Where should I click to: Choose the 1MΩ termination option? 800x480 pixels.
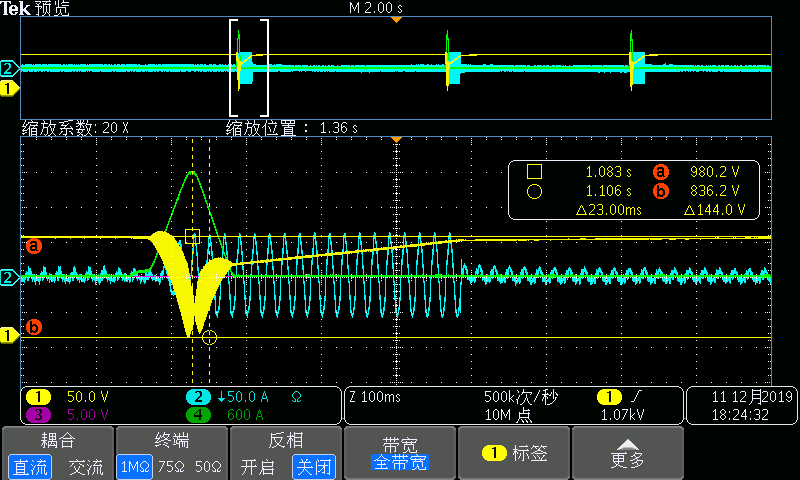point(137,466)
